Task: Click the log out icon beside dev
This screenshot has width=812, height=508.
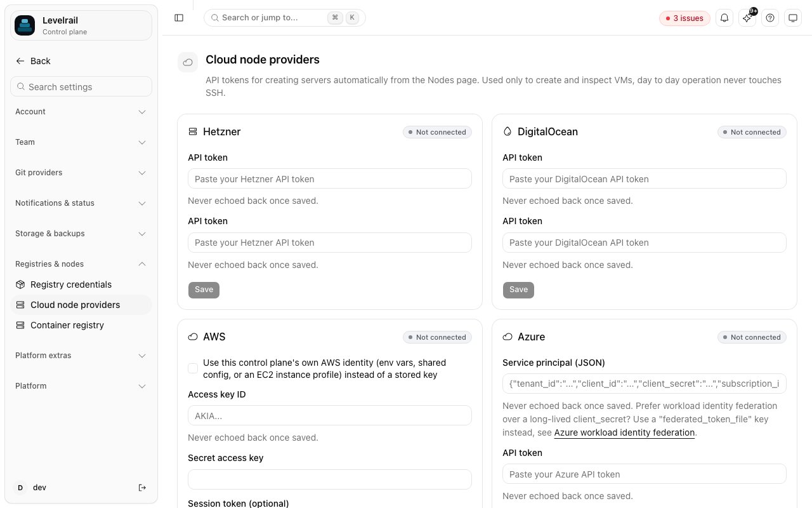Action: (x=142, y=488)
